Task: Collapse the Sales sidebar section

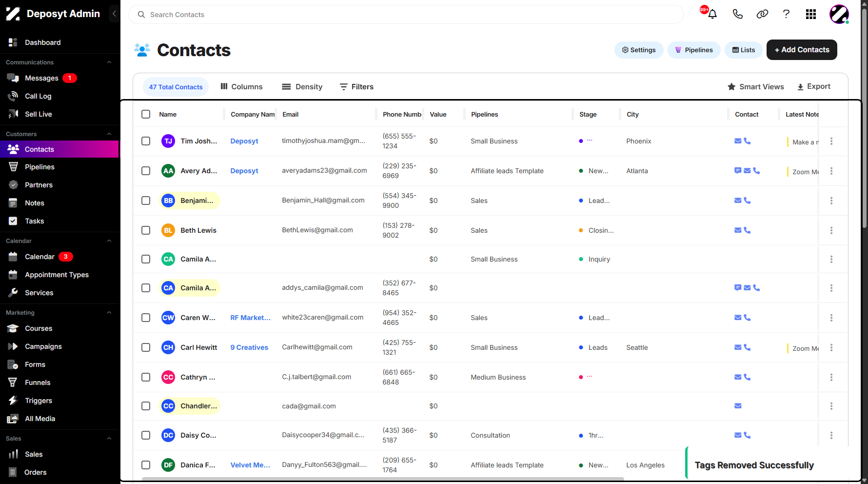Action: coord(109,439)
